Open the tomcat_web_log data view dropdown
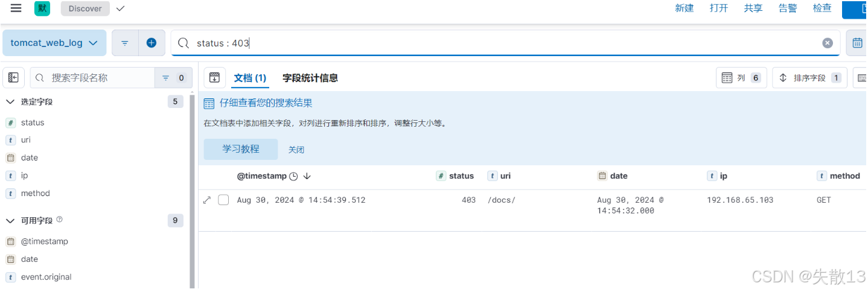This screenshot has width=868, height=292. coord(54,43)
